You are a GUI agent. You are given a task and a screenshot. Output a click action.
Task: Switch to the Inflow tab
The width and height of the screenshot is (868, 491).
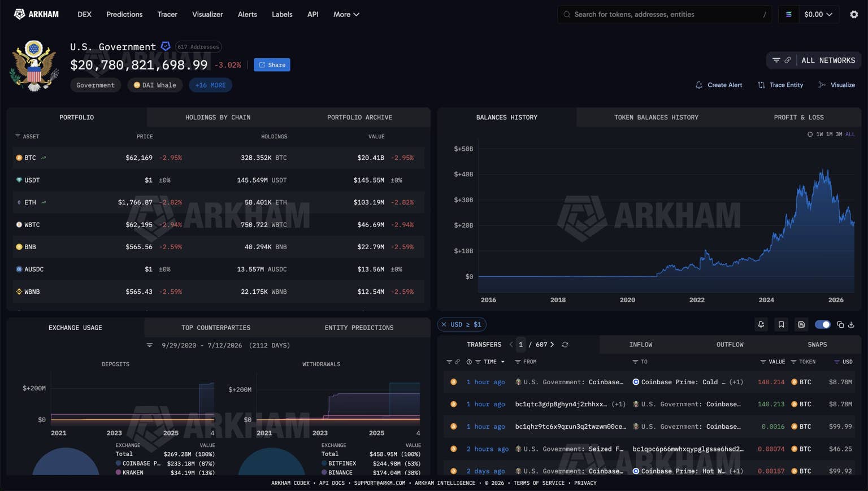pyautogui.click(x=640, y=345)
